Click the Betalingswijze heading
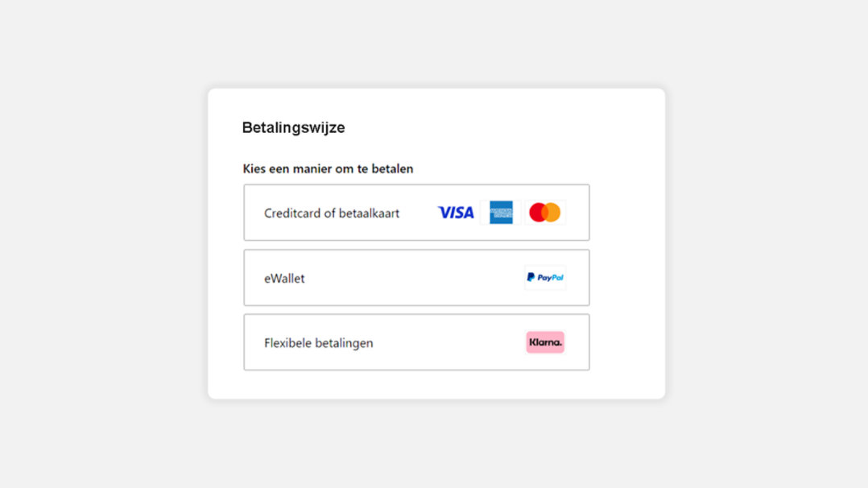868x488 pixels. pos(293,127)
